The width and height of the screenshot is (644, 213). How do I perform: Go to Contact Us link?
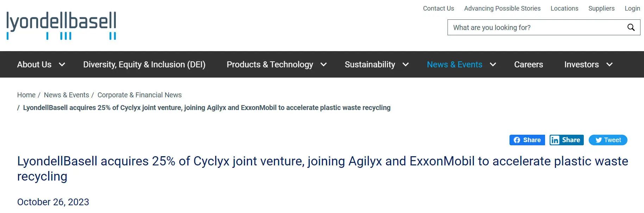point(438,8)
